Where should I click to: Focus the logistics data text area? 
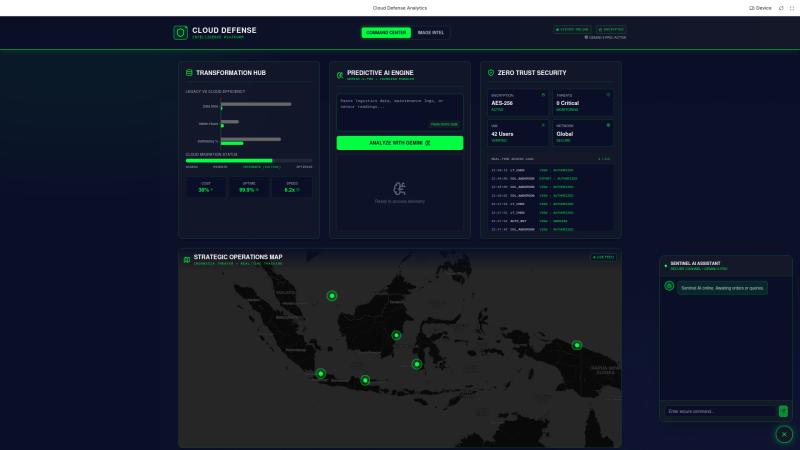tap(399, 112)
